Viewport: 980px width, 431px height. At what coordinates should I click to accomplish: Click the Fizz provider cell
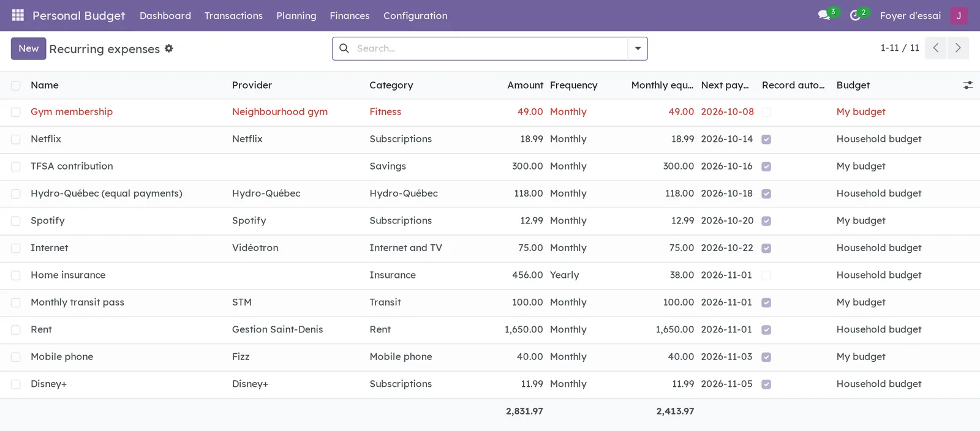coord(241,356)
